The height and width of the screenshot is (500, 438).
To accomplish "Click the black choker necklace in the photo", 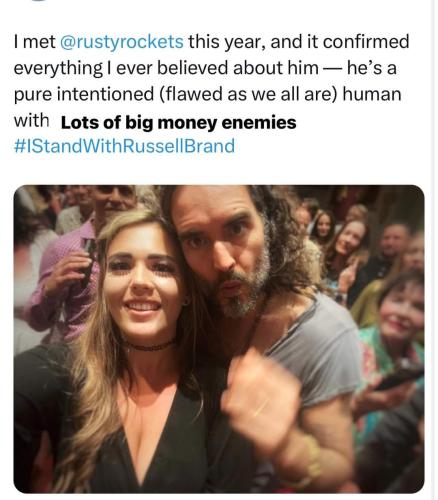I will coord(149,345).
